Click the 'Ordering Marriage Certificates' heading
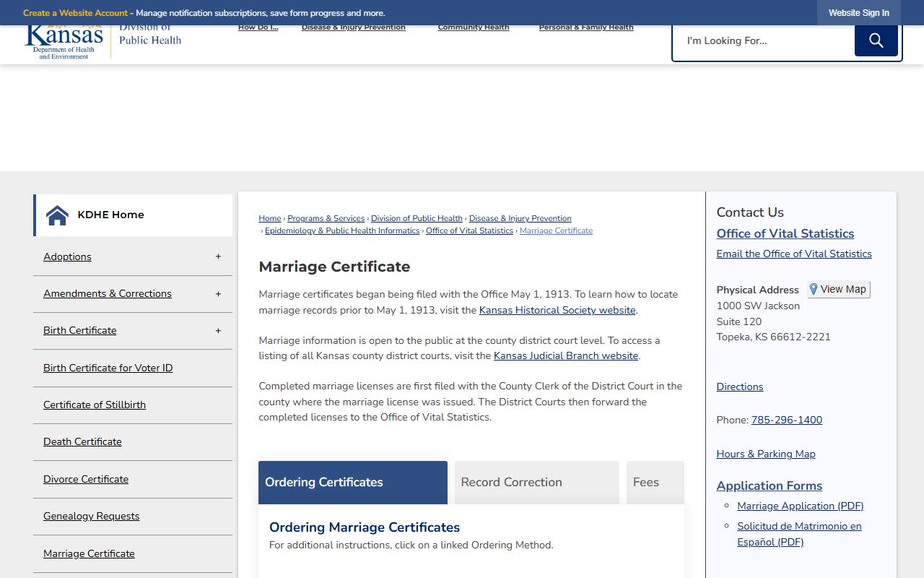The width and height of the screenshot is (924, 578). [365, 527]
